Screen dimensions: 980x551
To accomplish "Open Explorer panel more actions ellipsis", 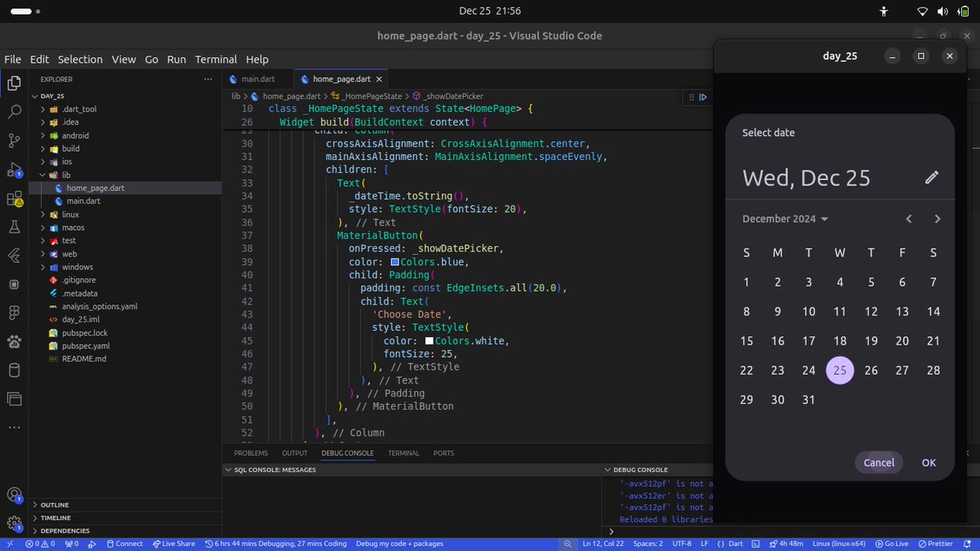I will pos(207,79).
